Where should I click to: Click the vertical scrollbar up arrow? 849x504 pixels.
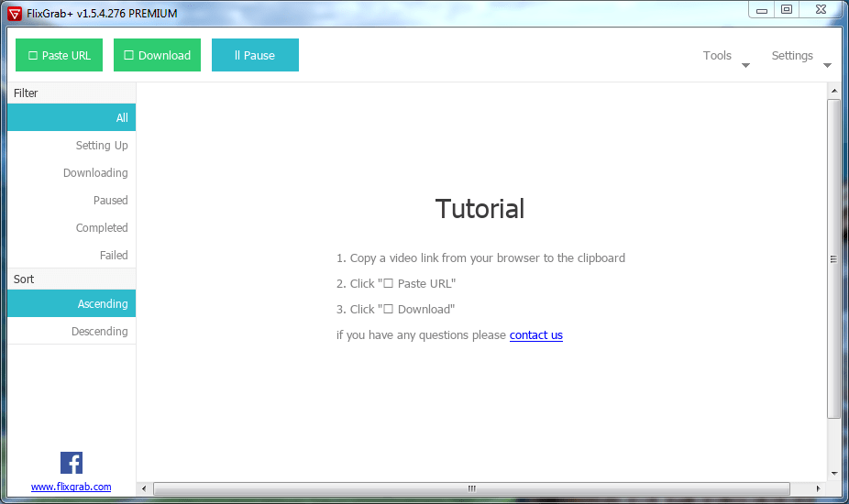coord(833,91)
